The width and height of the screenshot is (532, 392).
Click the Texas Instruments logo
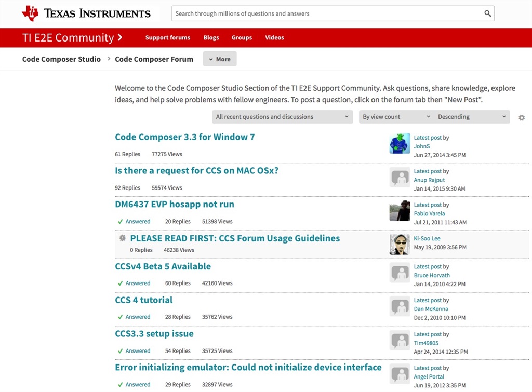86,13
